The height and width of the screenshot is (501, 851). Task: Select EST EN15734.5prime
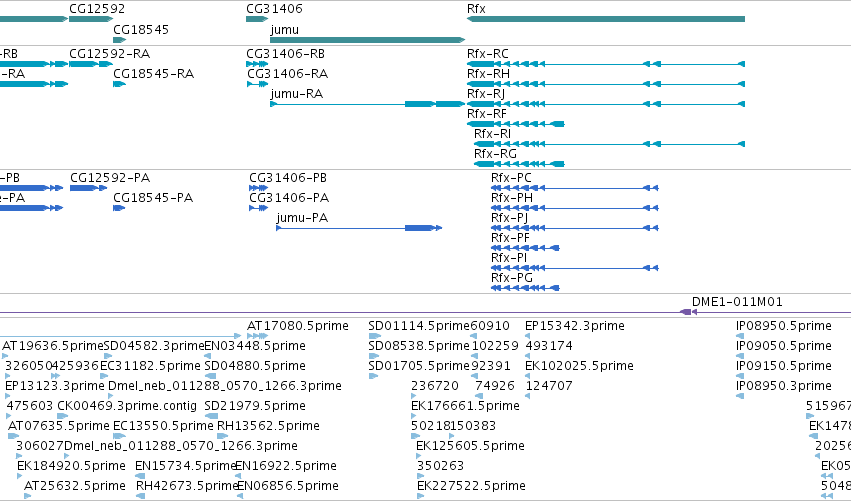coord(185,466)
